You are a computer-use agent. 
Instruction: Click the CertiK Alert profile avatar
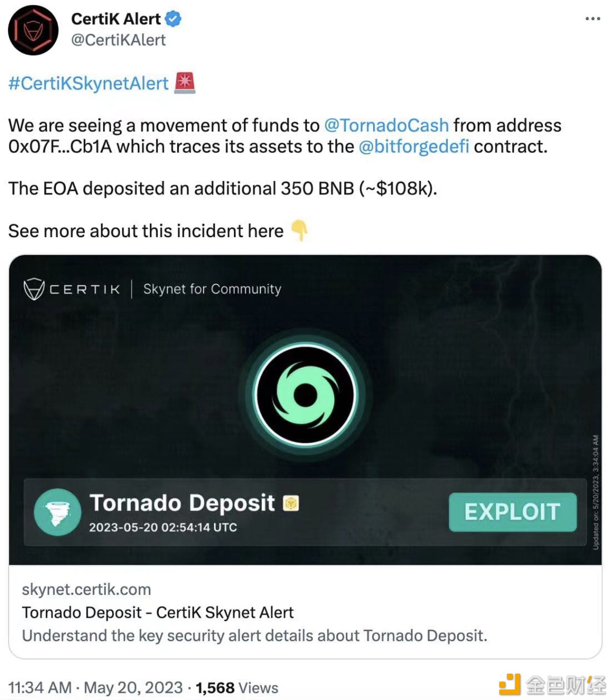click(33, 30)
